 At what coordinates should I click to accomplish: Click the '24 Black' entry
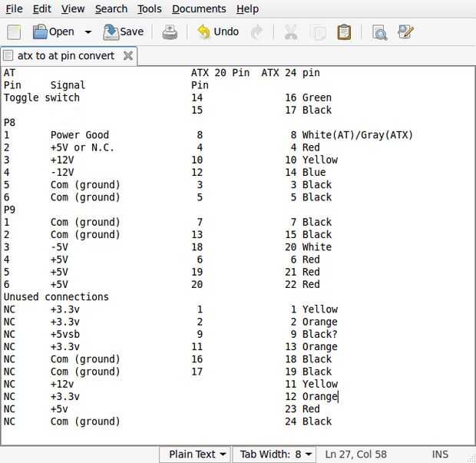click(x=308, y=422)
